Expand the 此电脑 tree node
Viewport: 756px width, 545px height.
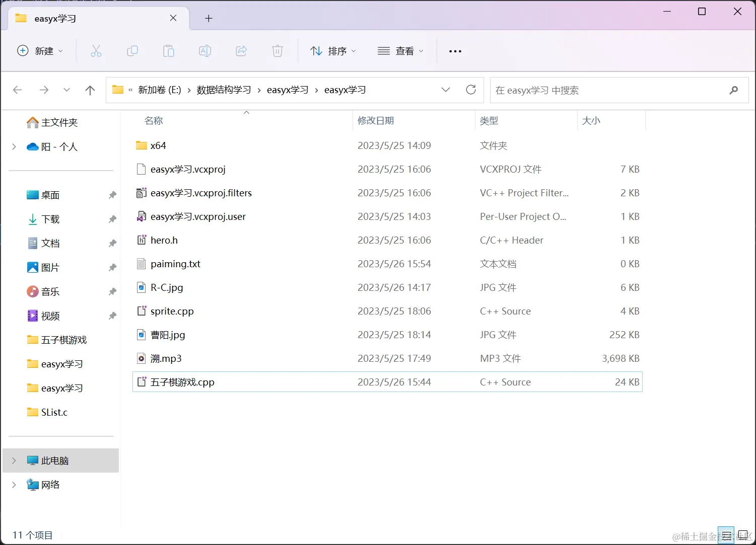[x=14, y=460]
